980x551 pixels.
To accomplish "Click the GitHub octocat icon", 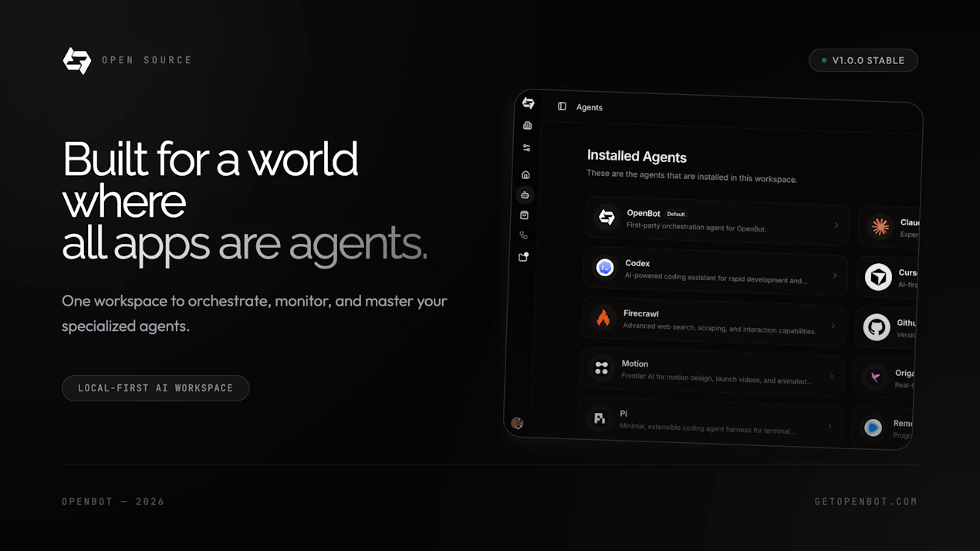I will [x=877, y=327].
